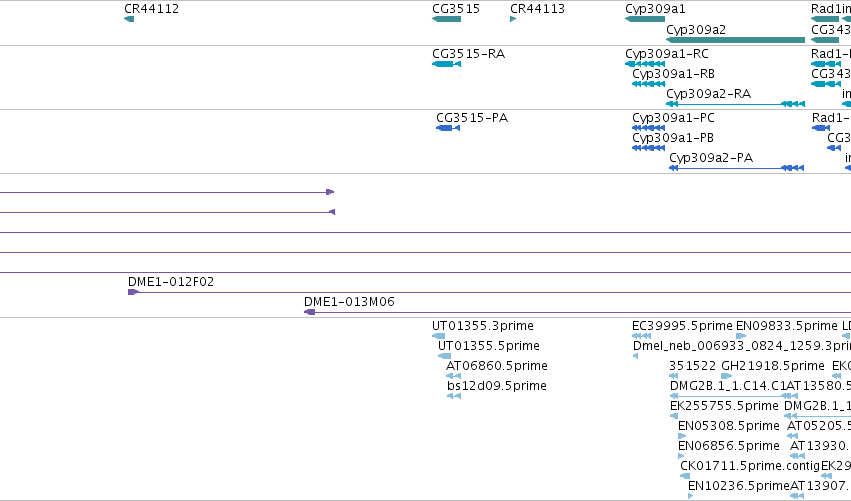This screenshot has height=501, width=851.
Task: Select the CR44112 gene arrow glyph
Action: point(129,19)
